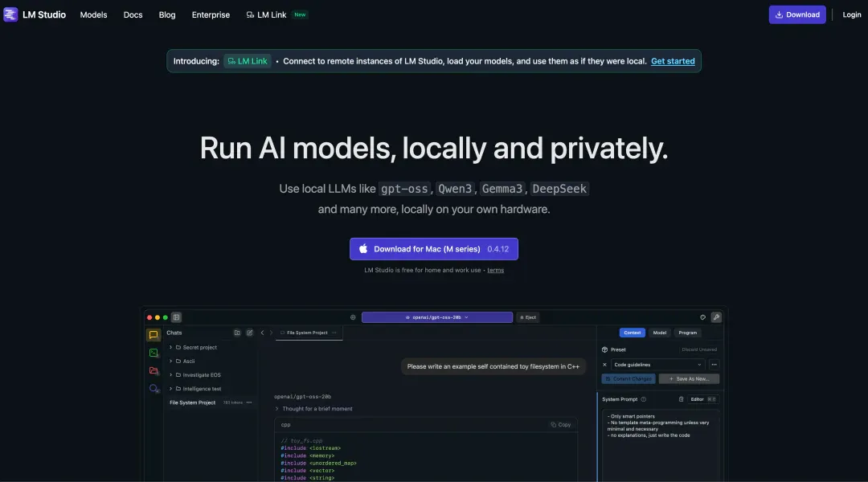Switch to the Program tab
Screen dimensions: 868x482
(687, 333)
